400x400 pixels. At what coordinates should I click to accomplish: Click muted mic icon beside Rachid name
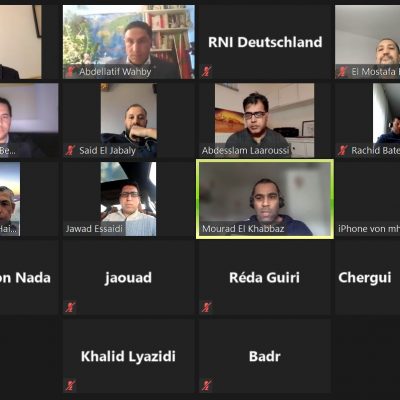pos(343,150)
